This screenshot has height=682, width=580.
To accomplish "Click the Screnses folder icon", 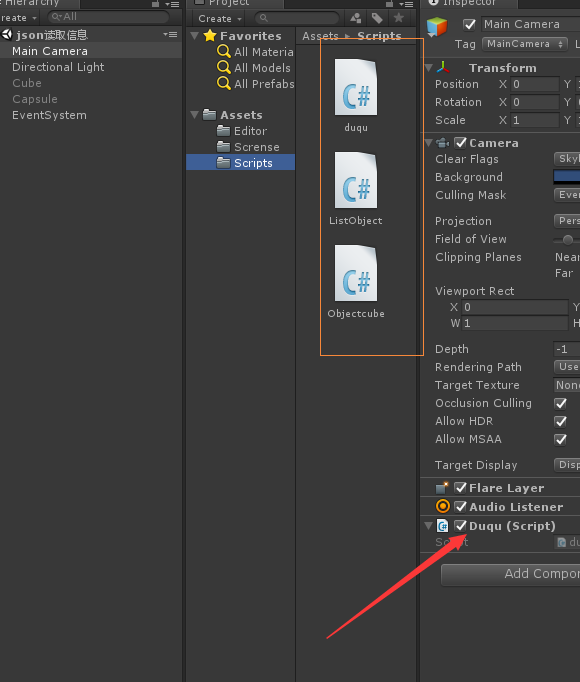I will click(223, 147).
